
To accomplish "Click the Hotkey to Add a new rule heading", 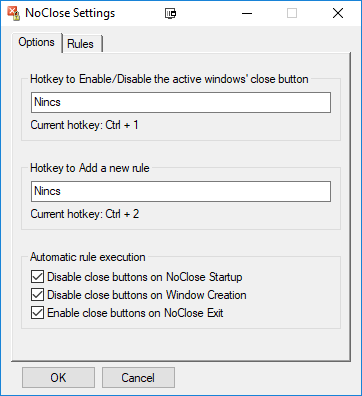I will (x=90, y=168).
